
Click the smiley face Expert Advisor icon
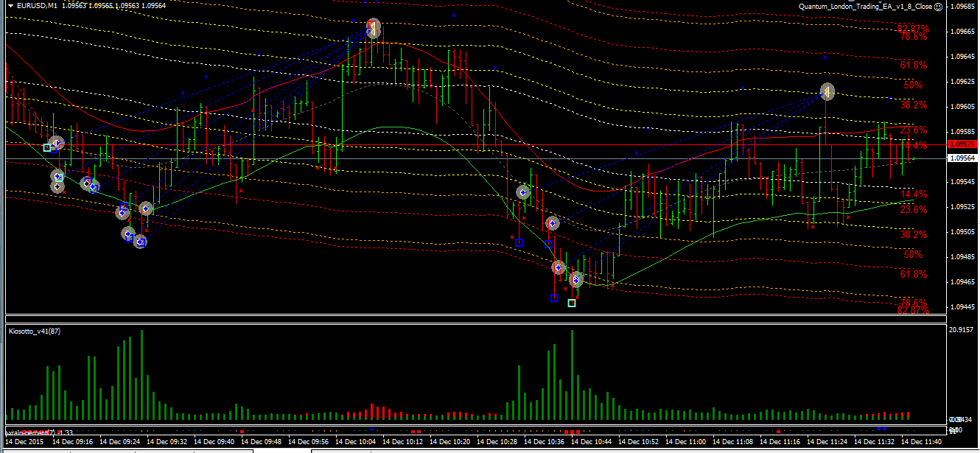(938, 7)
